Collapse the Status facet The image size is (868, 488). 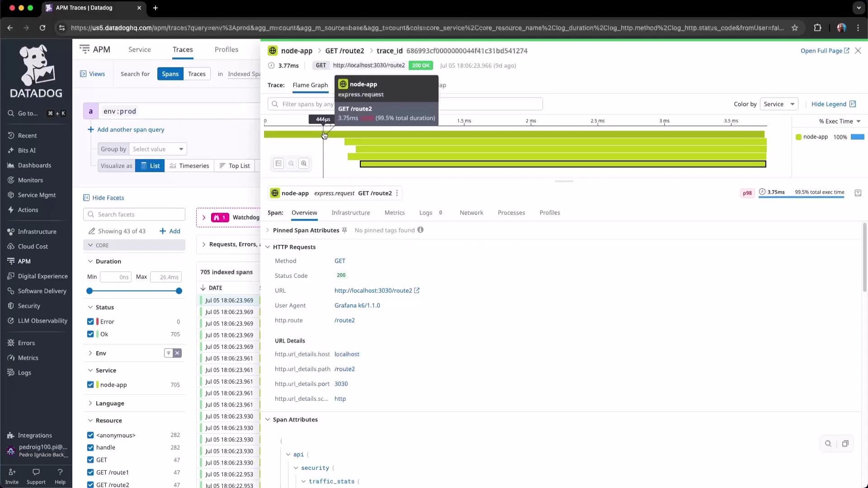[x=90, y=307]
